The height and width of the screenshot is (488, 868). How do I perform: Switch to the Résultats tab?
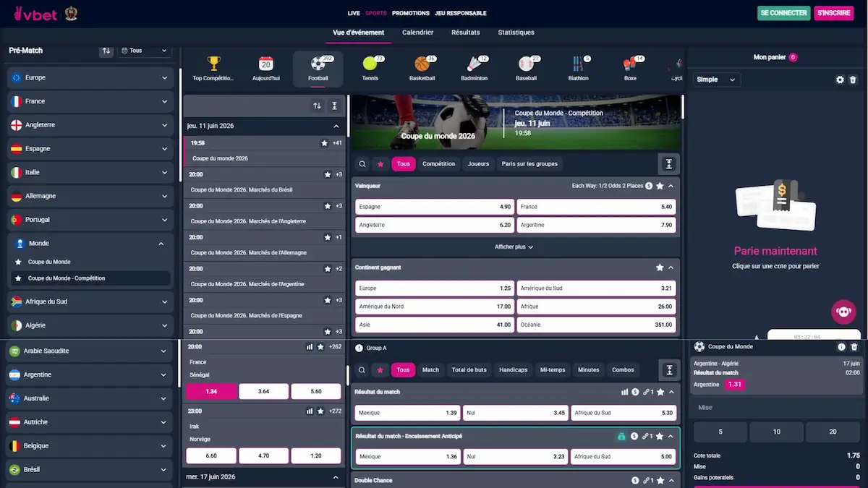466,33
